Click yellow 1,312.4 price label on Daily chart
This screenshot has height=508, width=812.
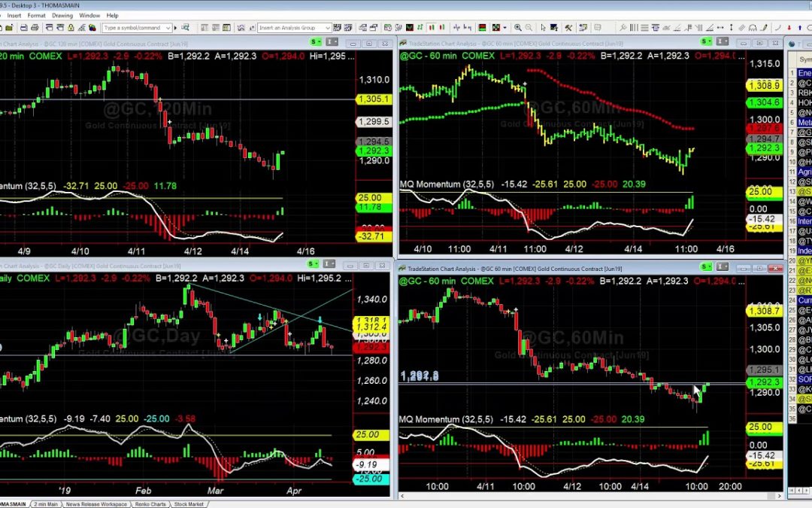[x=370, y=327]
